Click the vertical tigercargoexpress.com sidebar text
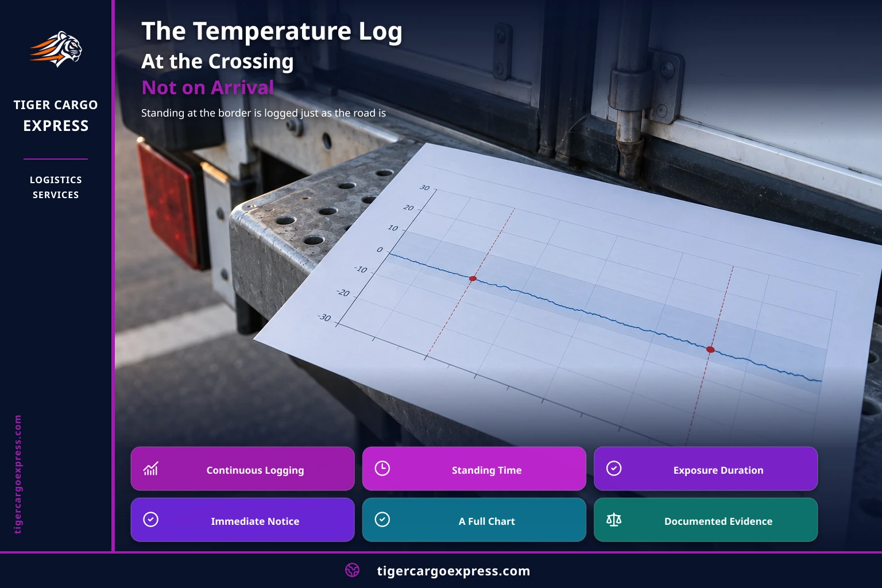Screen dimensions: 882x588 (18, 474)
